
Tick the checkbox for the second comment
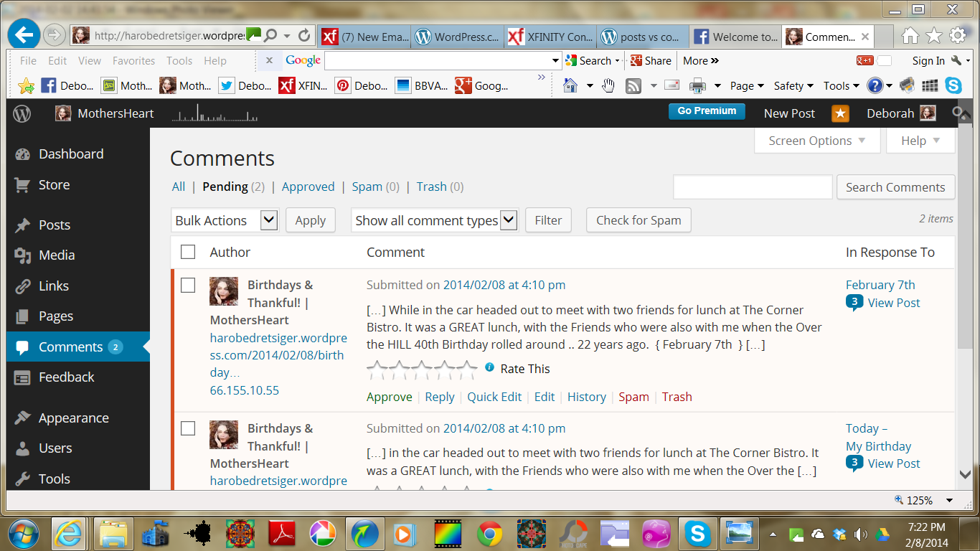tap(188, 429)
